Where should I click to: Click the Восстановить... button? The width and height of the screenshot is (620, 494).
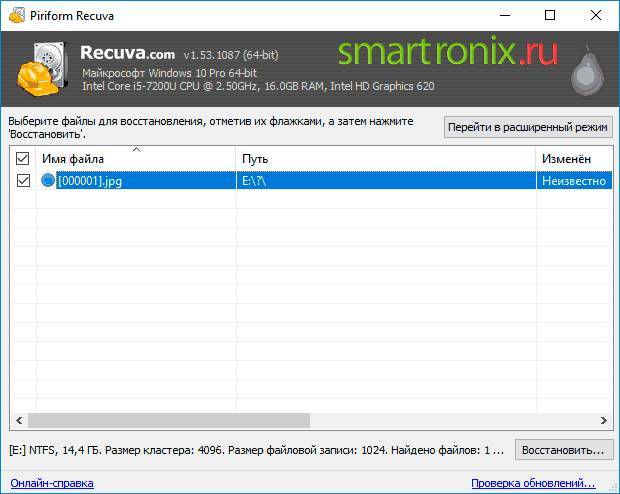tap(563, 450)
